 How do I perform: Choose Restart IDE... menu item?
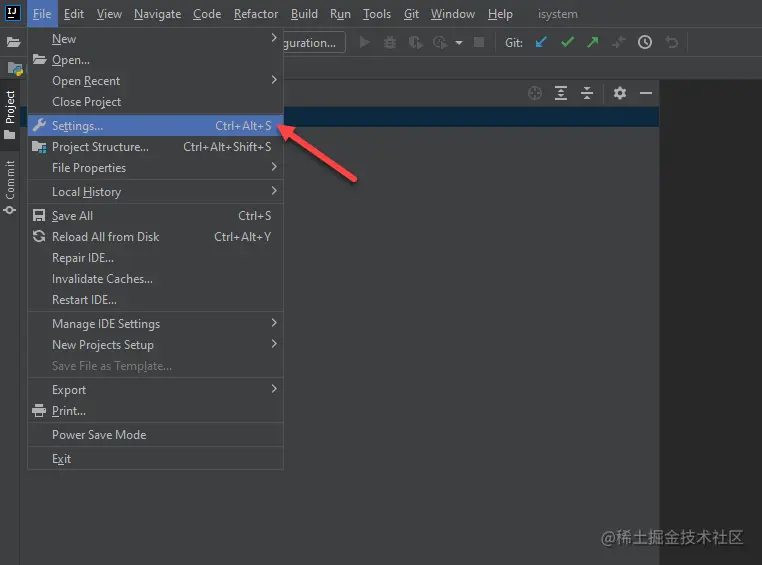click(x=156, y=300)
